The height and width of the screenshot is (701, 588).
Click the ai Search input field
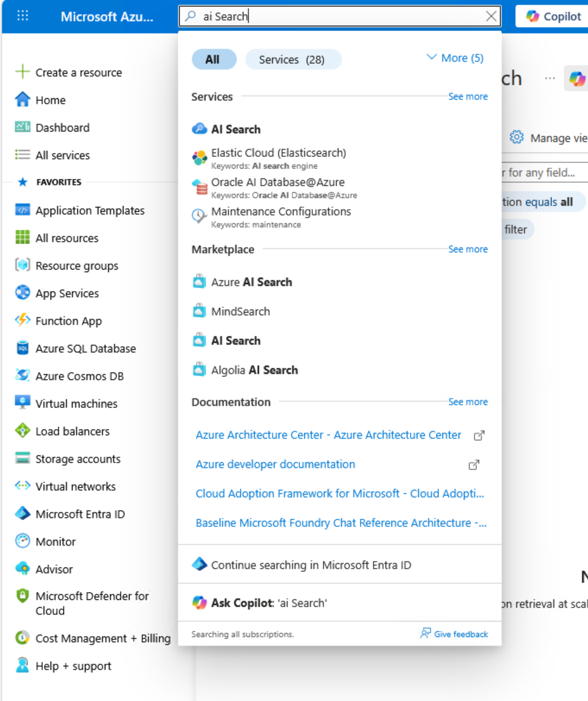[339, 16]
